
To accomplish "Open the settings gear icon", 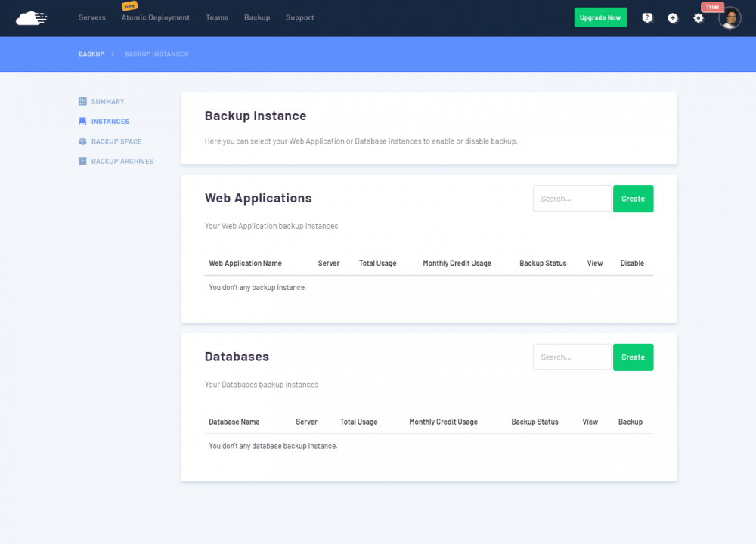I will 698,17.
